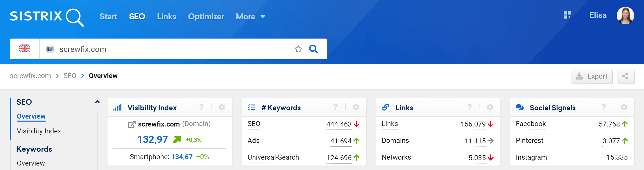Click the user name Elisa

[x=598, y=15]
